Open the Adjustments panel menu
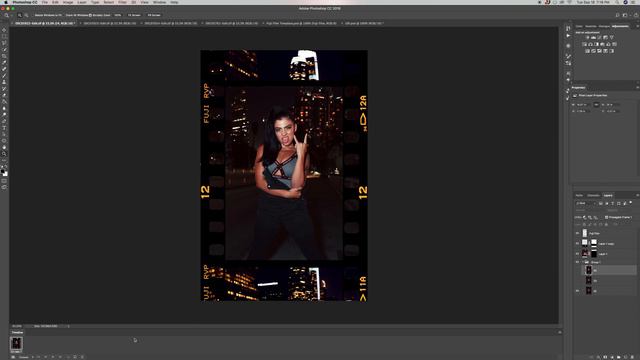This screenshot has height=360, width=640. [x=637, y=26]
